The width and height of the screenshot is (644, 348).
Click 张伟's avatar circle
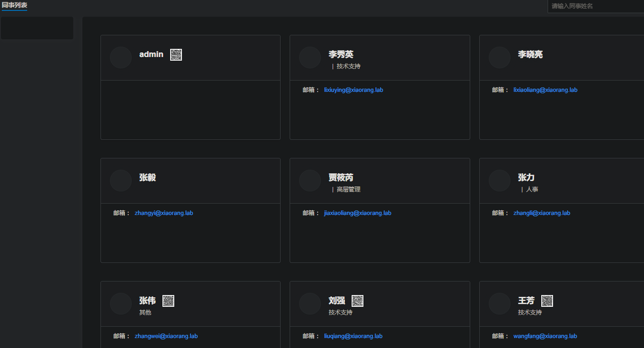[x=121, y=304]
